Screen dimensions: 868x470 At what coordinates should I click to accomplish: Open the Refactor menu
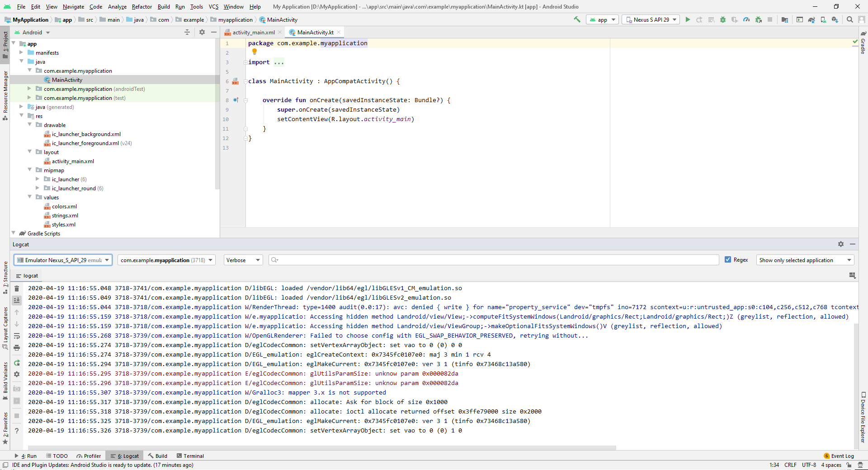pos(142,7)
